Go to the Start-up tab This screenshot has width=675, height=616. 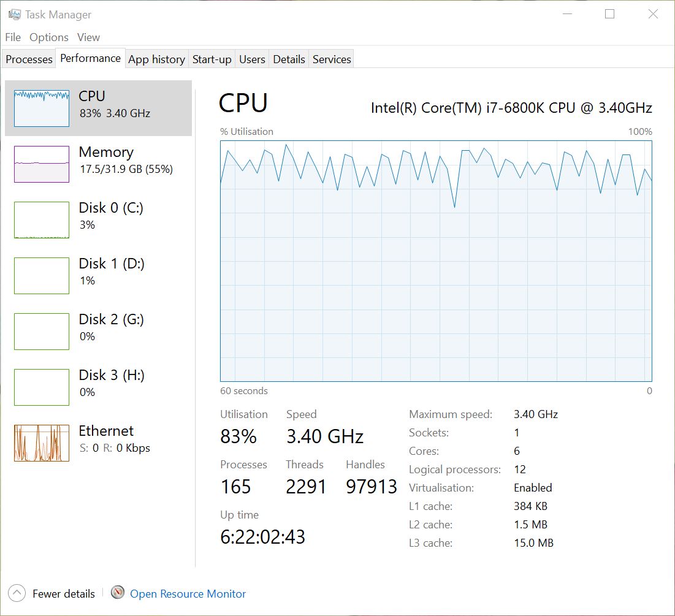click(212, 59)
